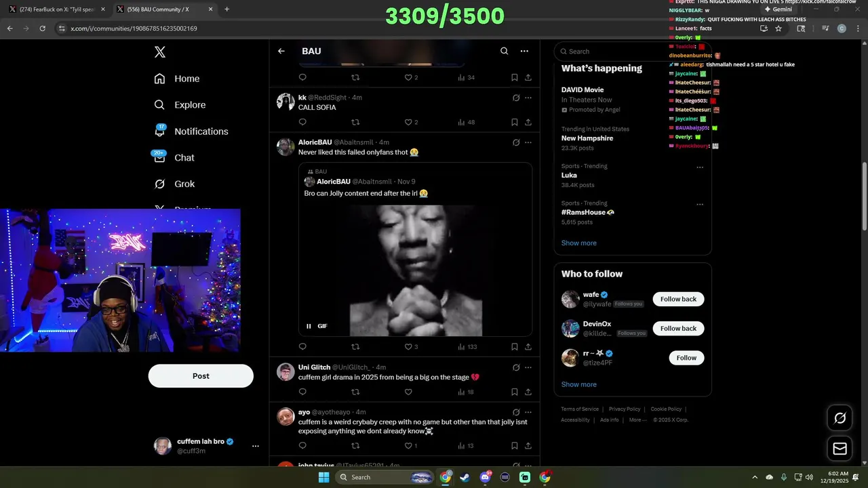Share kk's CALL SOFIA post
This screenshot has width=868, height=488.
pyautogui.click(x=528, y=122)
